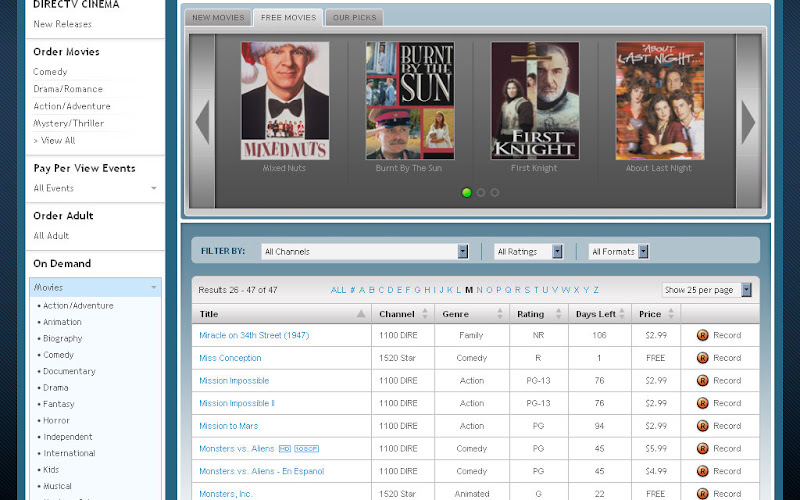
Task: Open Mission Impossible II title link
Action: point(237,403)
